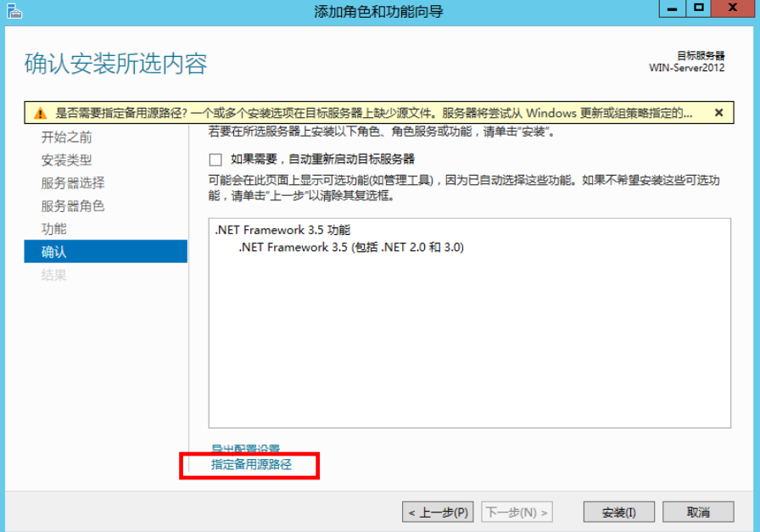760x532 pixels.
Task: Jump to the 功能 step
Action: pyautogui.click(x=54, y=229)
